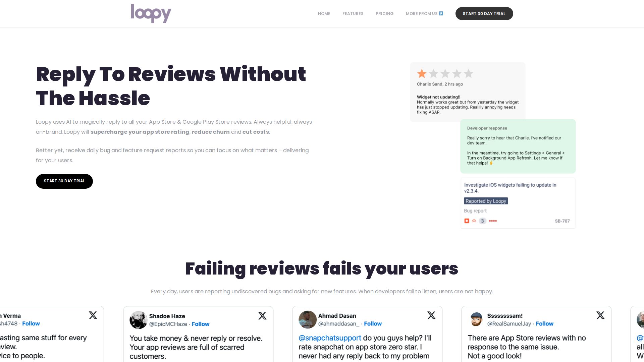Image resolution: width=644 pixels, height=362 pixels.
Task: Click the hero Start 30 Day Trial button
Action: (64, 181)
